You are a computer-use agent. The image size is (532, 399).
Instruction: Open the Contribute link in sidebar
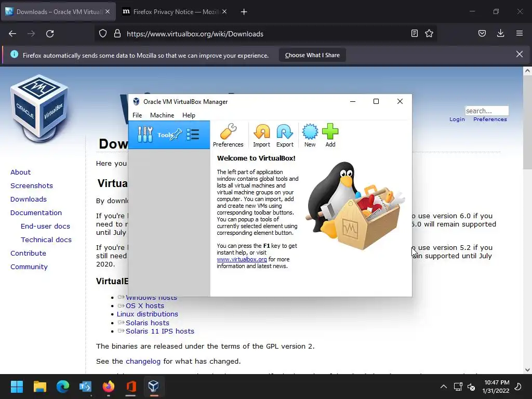click(28, 254)
